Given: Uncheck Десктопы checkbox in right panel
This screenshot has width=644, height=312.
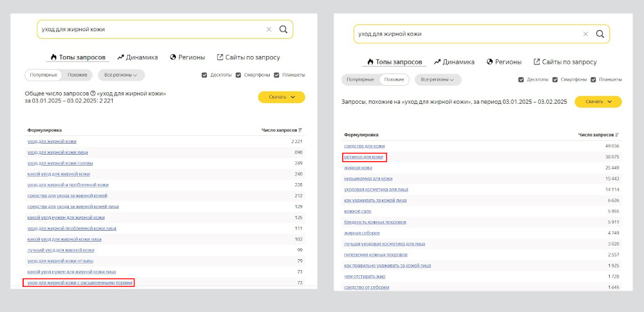Looking at the screenshot, I should tap(521, 80).
